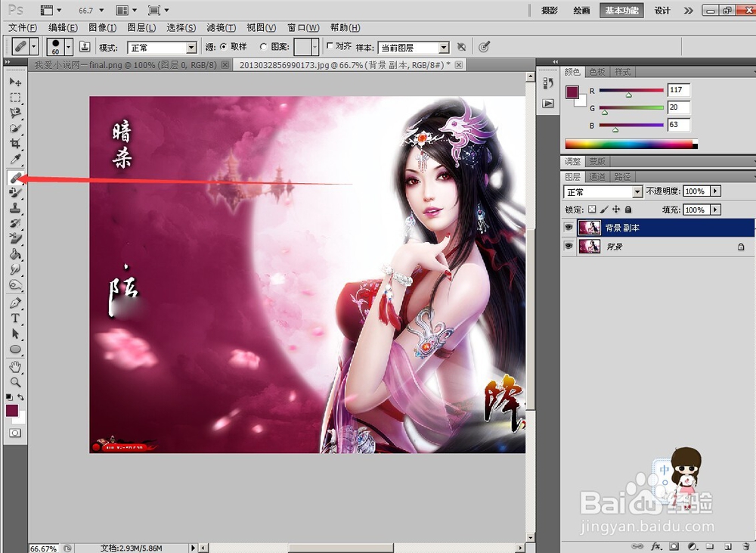Select the Healing Brush tool in toolbox
Viewport: 756px width, 553px height.
[15, 178]
